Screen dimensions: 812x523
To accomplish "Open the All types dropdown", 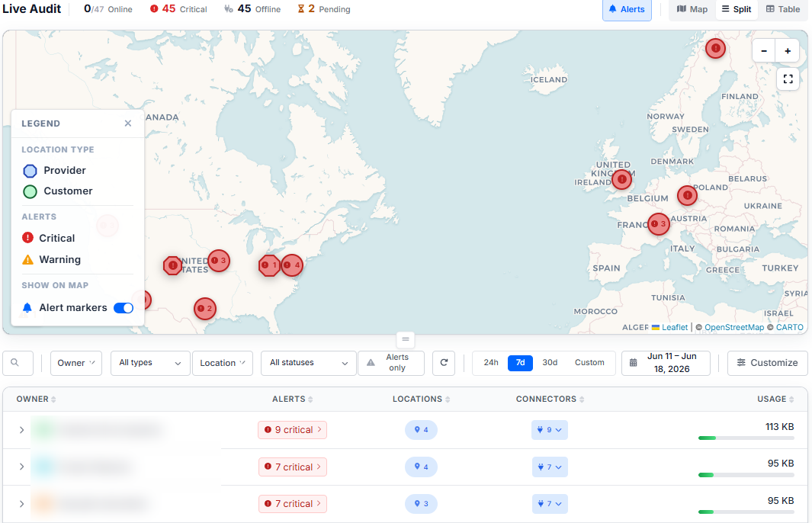I will point(149,363).
